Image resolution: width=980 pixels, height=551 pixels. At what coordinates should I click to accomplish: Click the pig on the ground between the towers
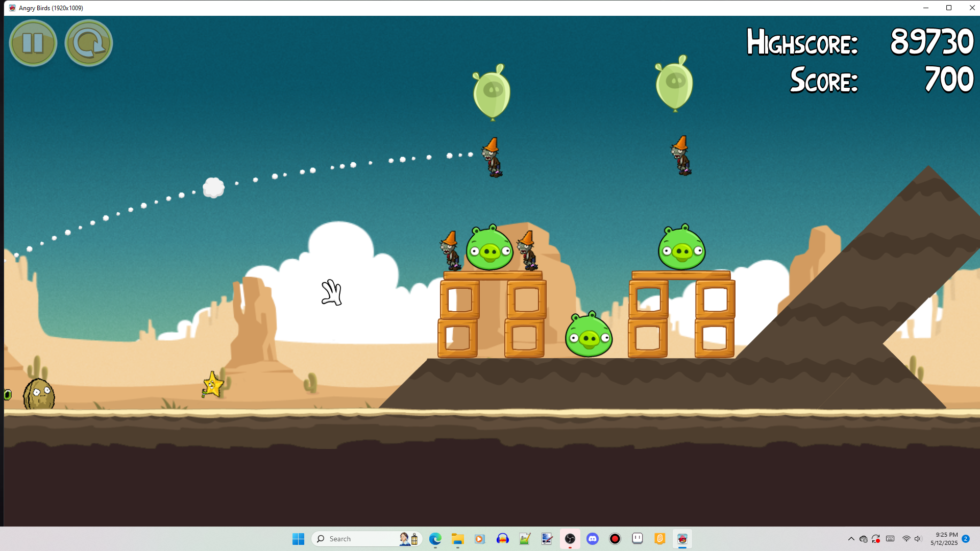pos(589,334)
